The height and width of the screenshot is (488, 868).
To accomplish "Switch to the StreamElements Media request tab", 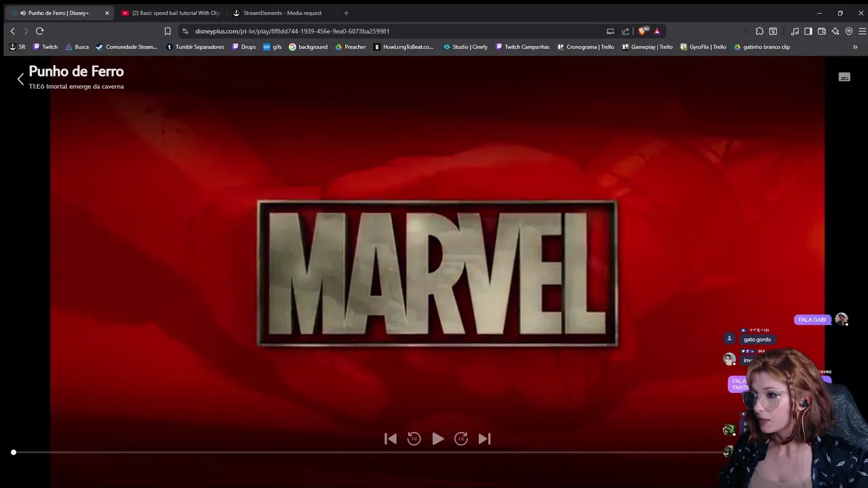I will tap(282, 13).
